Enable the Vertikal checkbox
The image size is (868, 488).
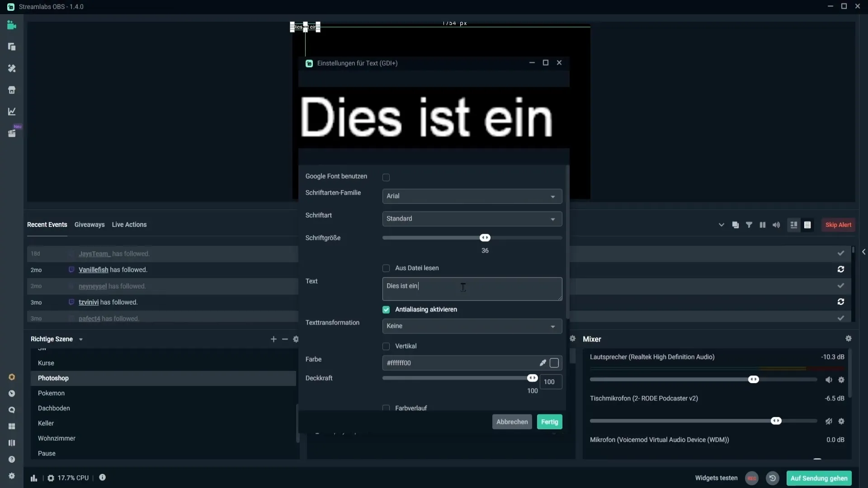pyautogui.click(x=386, y=347)
